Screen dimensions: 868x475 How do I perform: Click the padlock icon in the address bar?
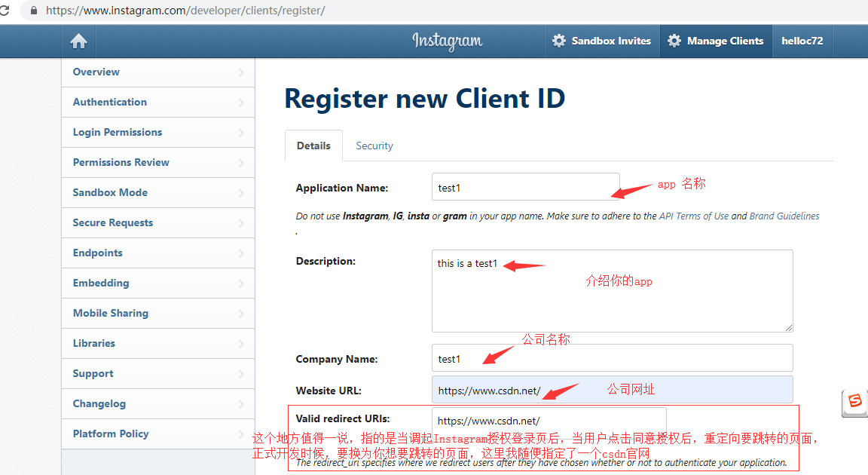[x=35, y=10]
